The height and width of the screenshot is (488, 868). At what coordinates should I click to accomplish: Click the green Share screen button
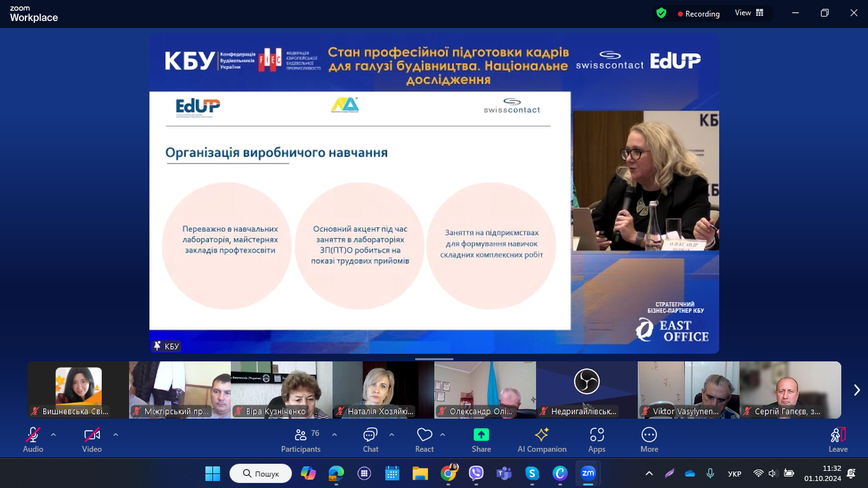click(481, 440)
